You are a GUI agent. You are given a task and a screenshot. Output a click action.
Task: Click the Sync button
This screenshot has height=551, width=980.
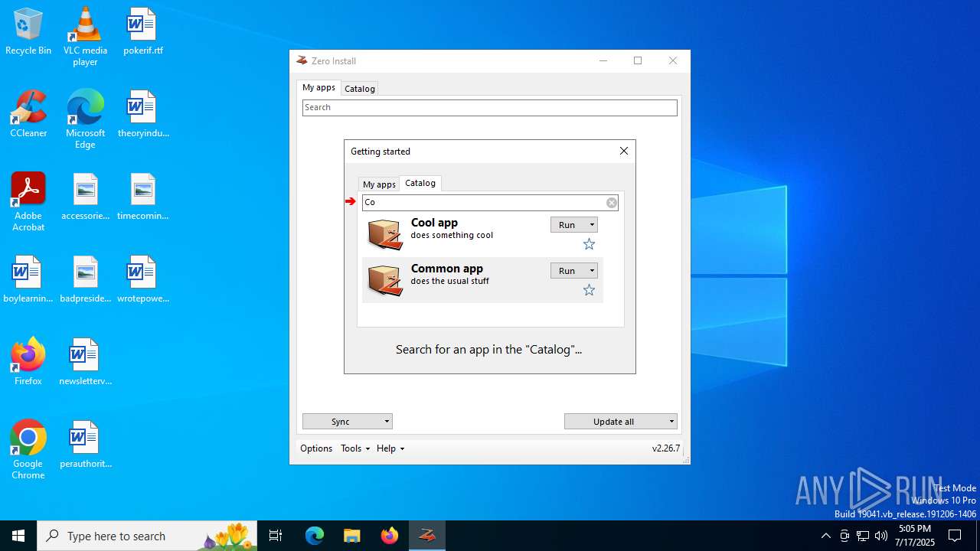tap(341, 422)
